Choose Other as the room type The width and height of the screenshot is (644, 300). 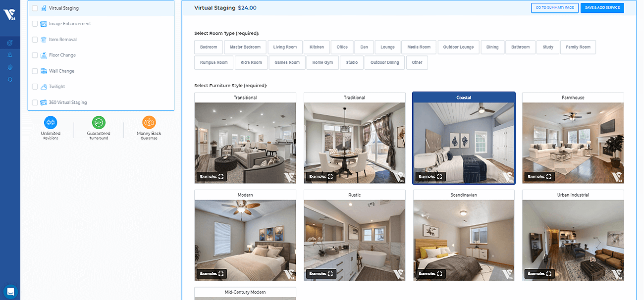(417, 62)
